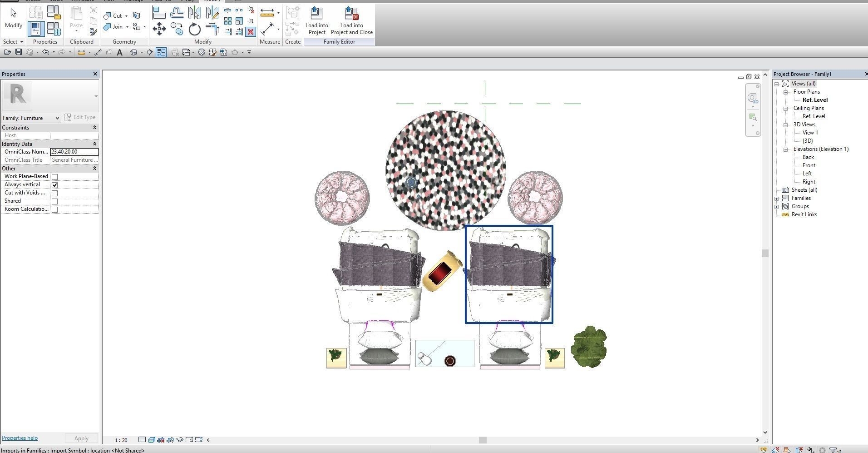This screenshot has height=453, width=868.
Task: Click Load into Project icon
Action: pos(316,21)
